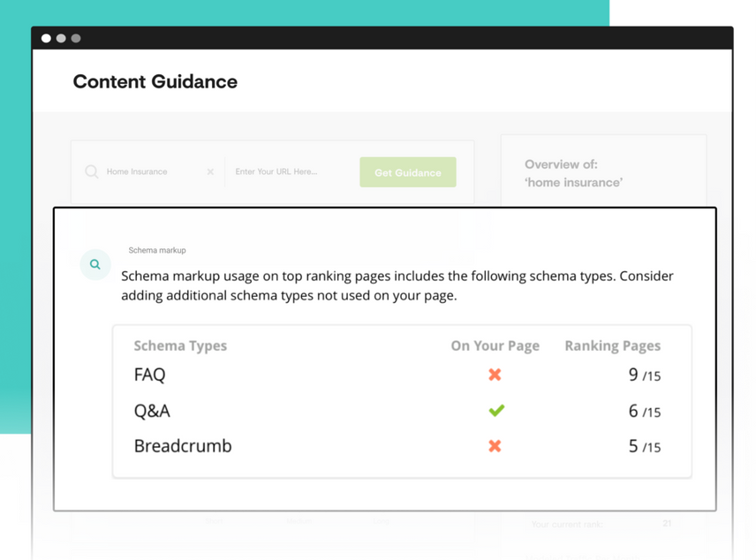The width and height of the screenshot is (756, 560).
Task: Click the On Your Page column header
Action: pyautogui.click(x=495, y=346)
